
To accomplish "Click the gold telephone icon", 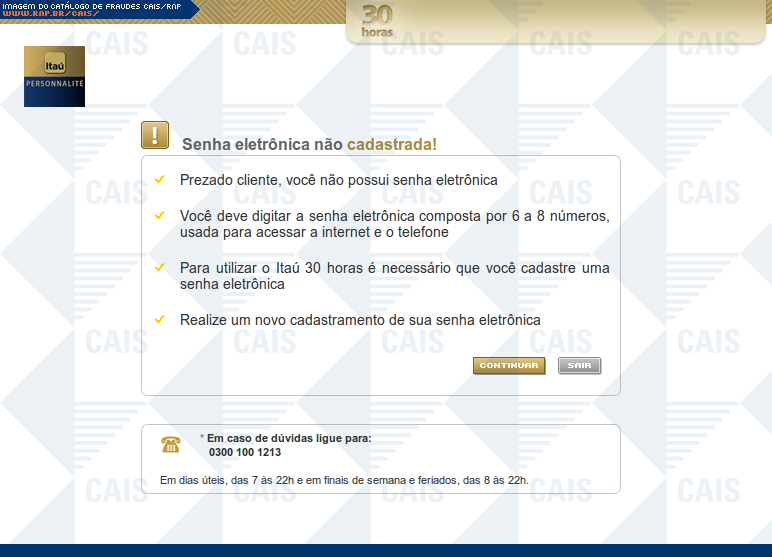I will point(170,445).
